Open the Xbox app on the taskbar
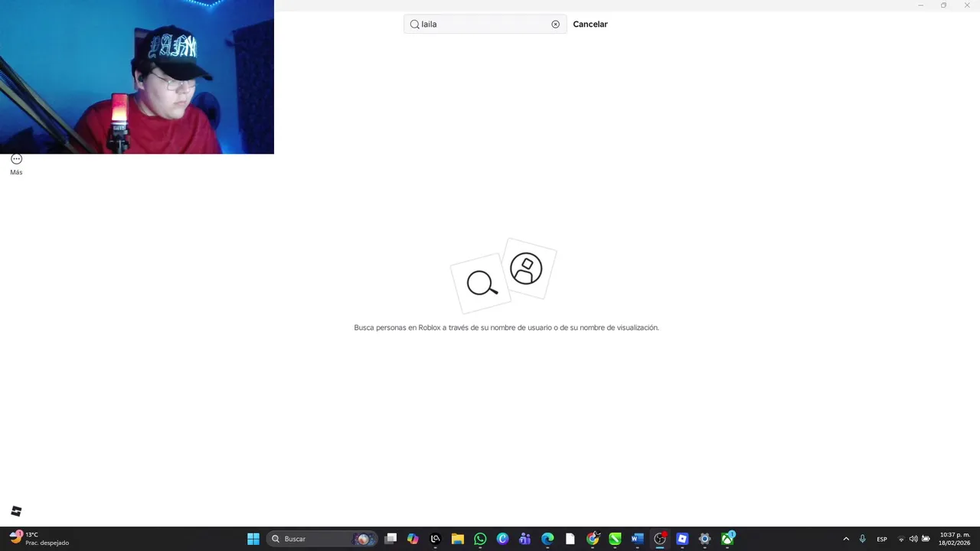 coord(727,539)
